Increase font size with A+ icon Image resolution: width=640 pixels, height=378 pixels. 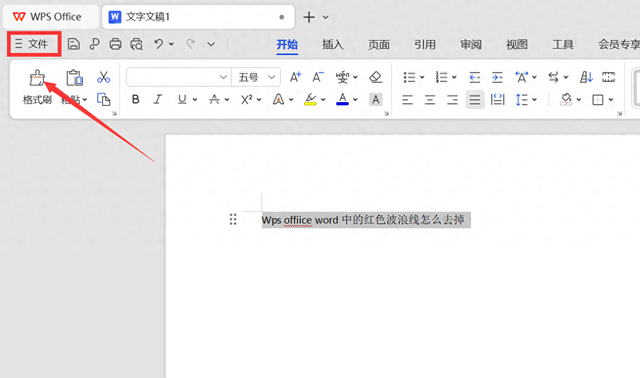[295, 77]
